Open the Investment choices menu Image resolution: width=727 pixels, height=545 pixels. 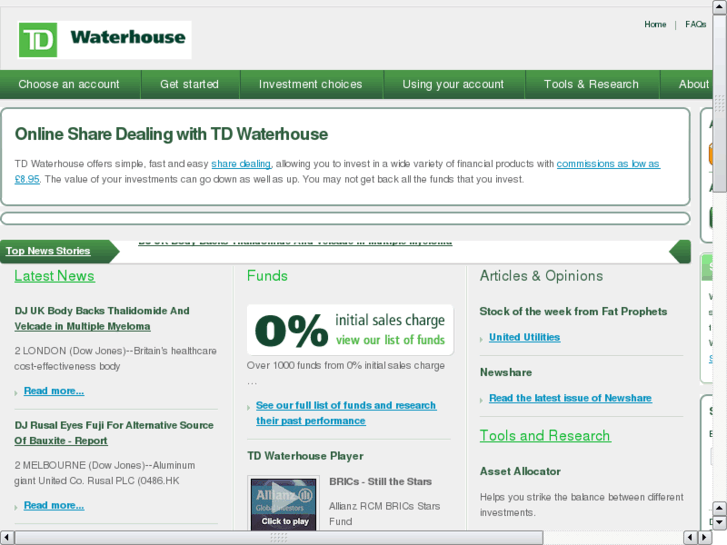pos(311,84)
